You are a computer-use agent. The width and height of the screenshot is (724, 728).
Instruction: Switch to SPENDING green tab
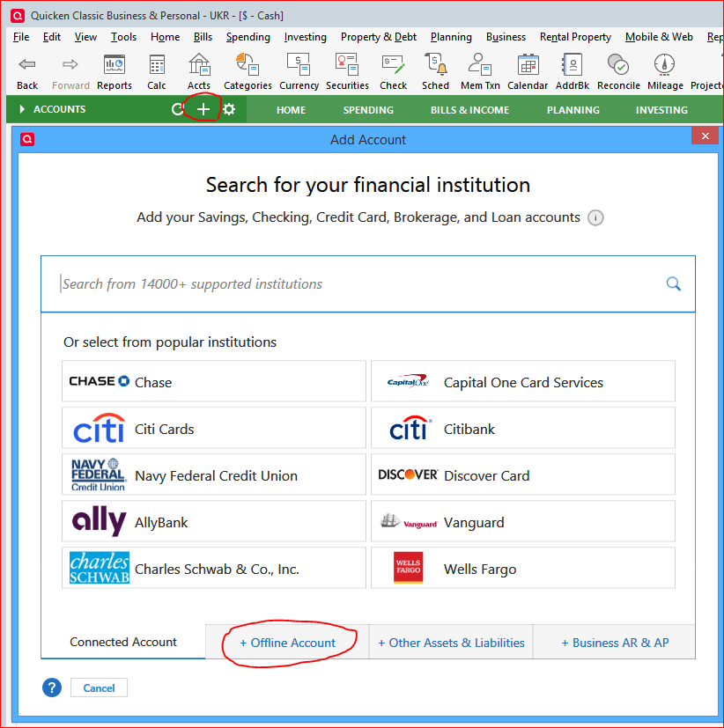(368, 110)
